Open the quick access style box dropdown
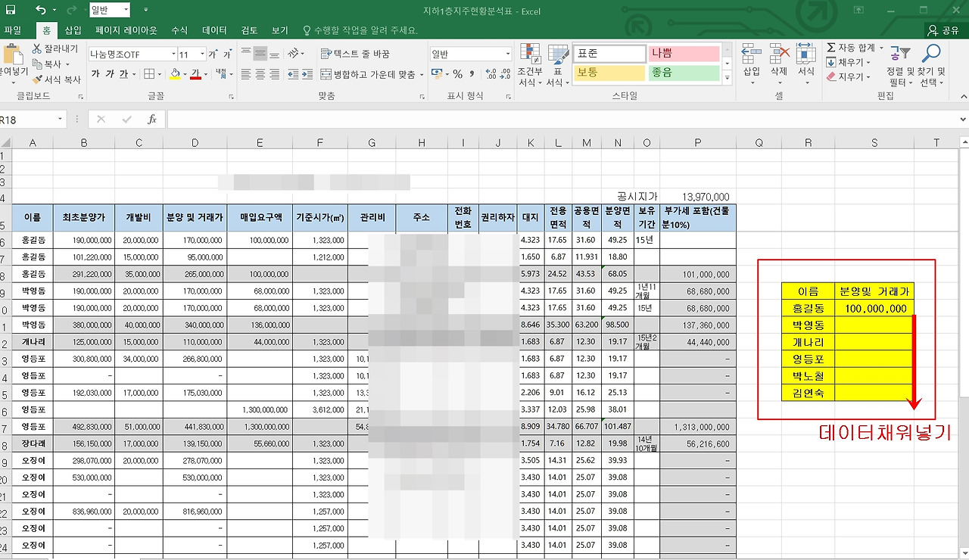This screenshot has width=969, height=560. pyautogui.click(x=125, y=11)
